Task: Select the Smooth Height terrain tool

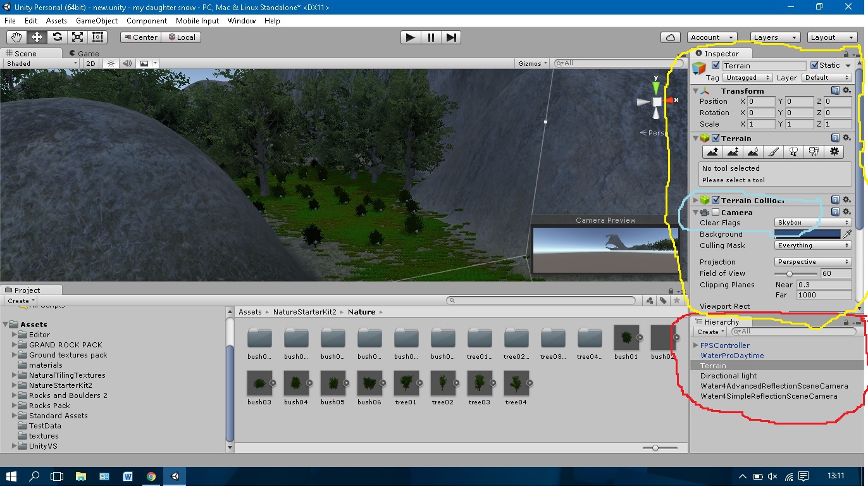Action: 753,152
